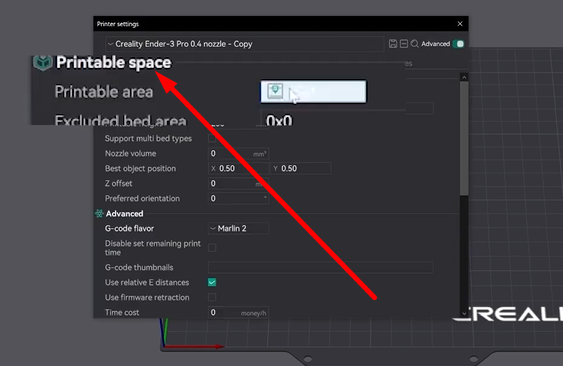Click the preset icon beside the save icon
Viewport: 563px width, 366px height.
pos(404,44)
